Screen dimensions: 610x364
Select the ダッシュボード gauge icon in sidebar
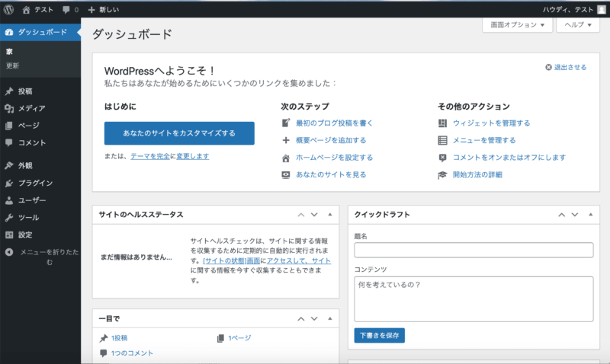9,32
